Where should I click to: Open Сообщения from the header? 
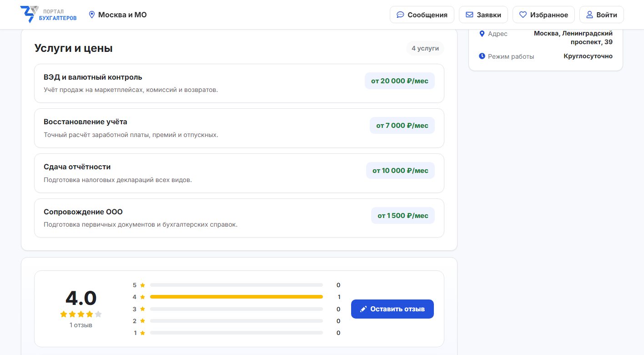click(422, 15)
